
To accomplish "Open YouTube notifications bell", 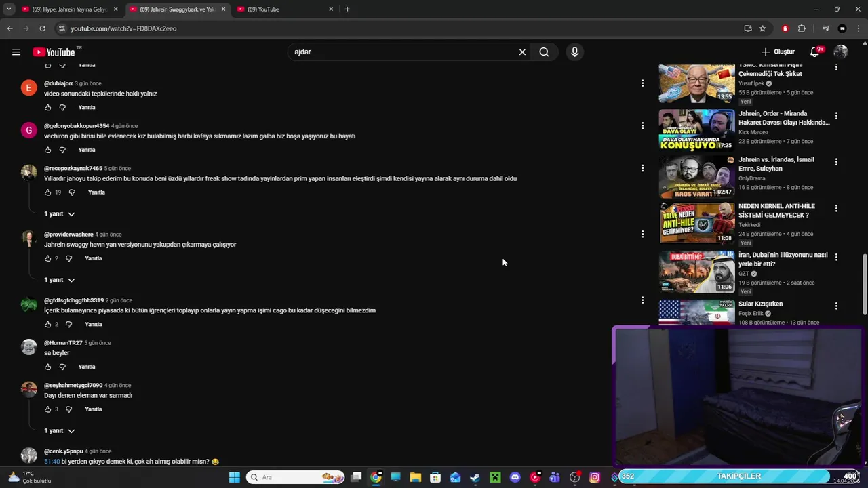I will tap(815, 52).
